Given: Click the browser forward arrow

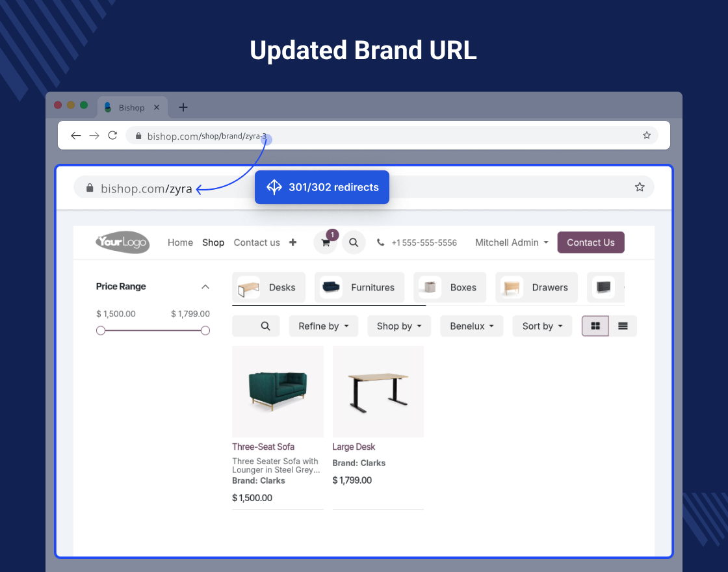Looking at the screenshot, I should click(x=94, y=136).
